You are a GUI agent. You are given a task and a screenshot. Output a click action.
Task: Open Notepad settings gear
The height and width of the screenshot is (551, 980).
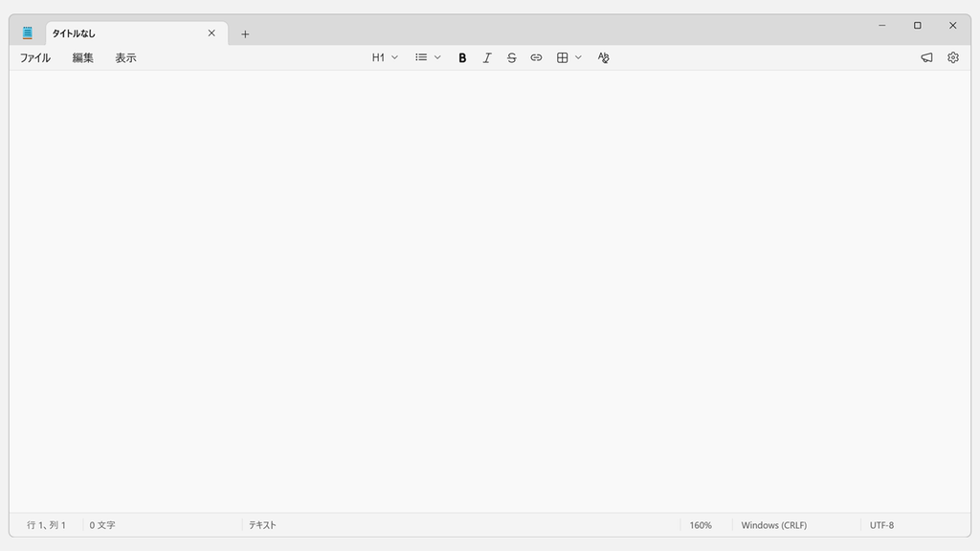952,57
